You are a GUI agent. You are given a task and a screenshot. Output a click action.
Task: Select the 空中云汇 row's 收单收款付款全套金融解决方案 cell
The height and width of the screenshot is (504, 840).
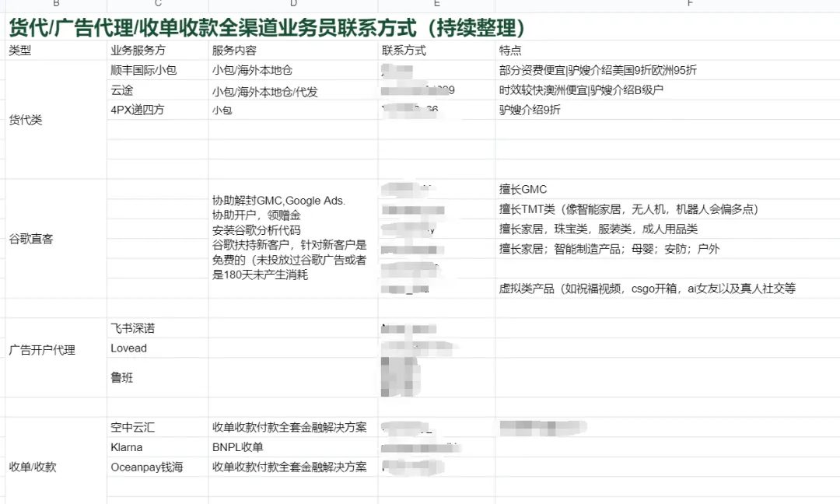click(x=293, y=427)
